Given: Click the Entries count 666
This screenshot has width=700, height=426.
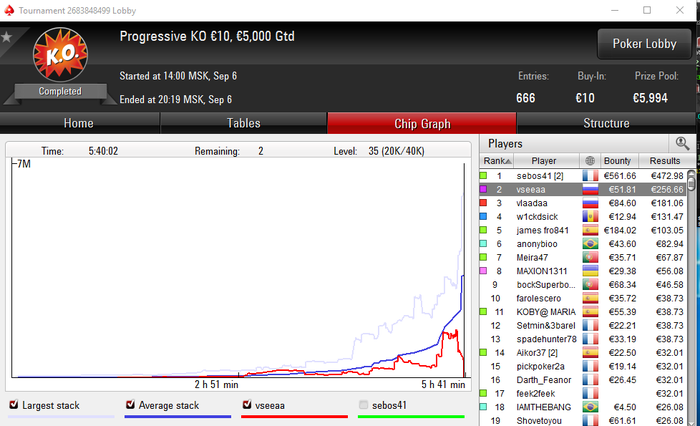Looking at the screenshot, I should [x=525, y=98].
